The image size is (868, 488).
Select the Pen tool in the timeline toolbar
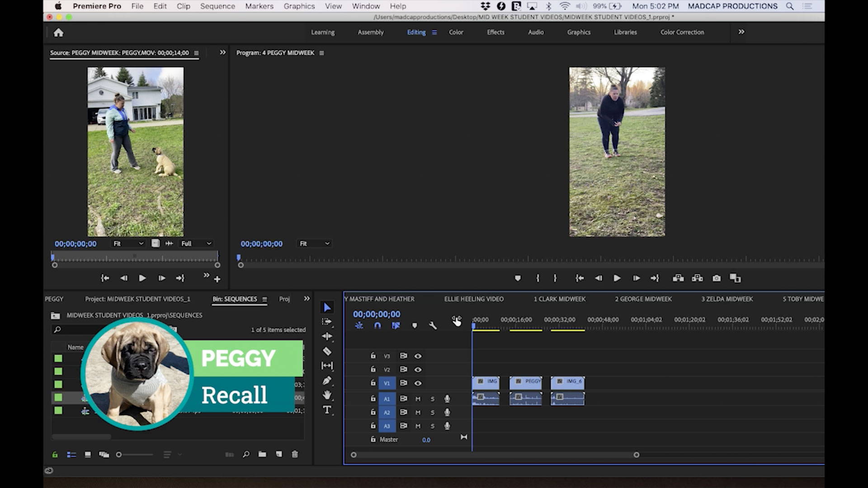[327, 380]
